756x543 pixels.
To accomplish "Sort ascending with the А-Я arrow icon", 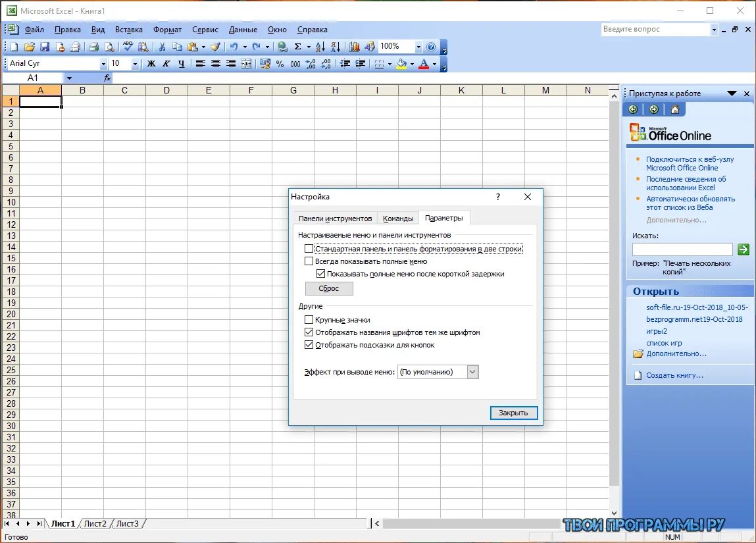I will pos(320,47).
